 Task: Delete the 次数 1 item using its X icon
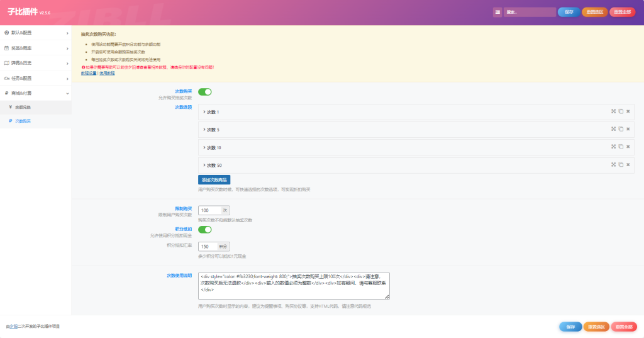coord(628,111)
